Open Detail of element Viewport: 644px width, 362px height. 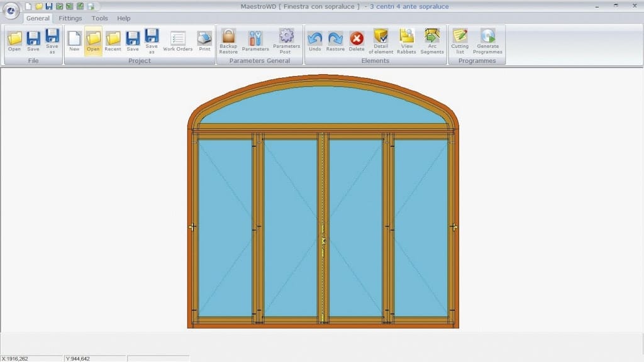click(x=380, y=41)
